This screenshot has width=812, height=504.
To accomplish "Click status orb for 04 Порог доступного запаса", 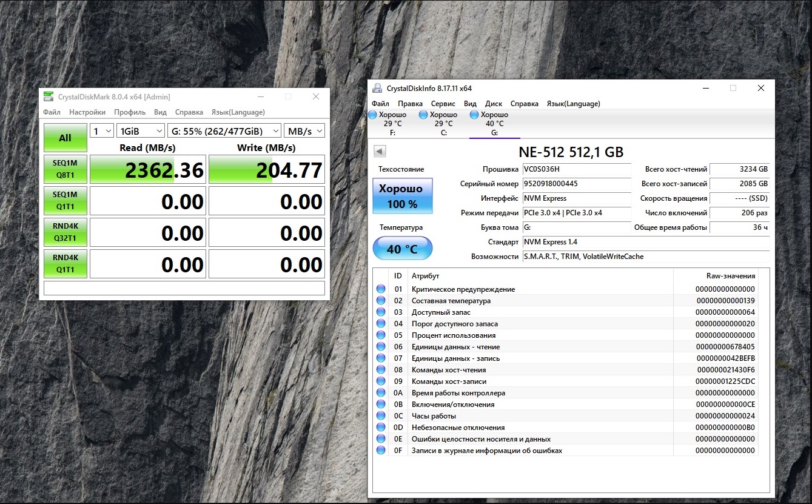I will click(x=381, y=324).
